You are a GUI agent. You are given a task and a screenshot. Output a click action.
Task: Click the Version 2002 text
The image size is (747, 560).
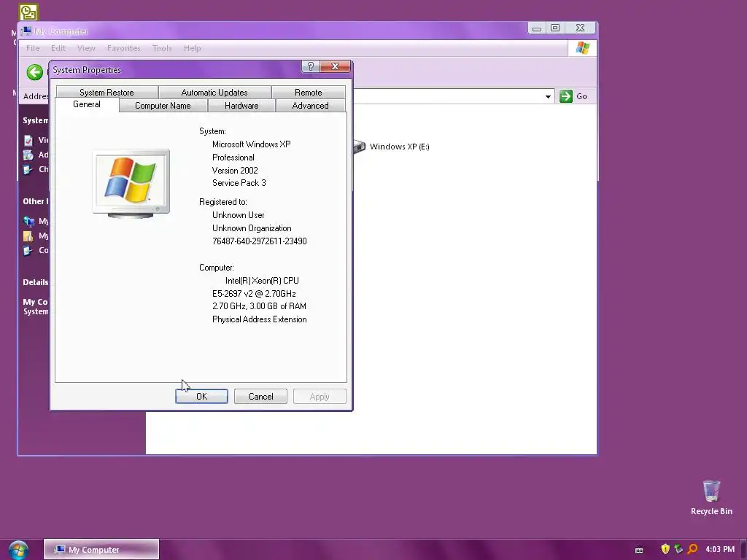235,171
